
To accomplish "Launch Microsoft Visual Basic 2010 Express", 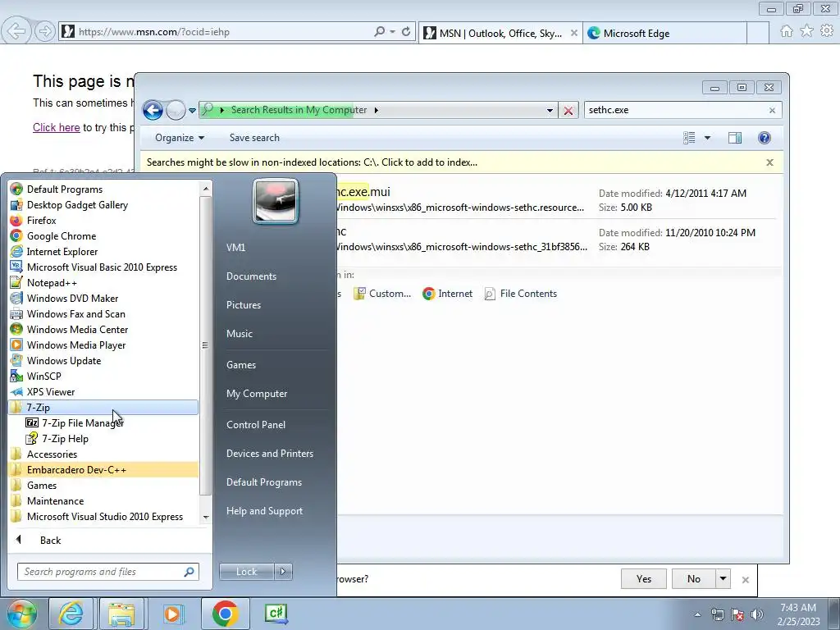I will 102,267.
